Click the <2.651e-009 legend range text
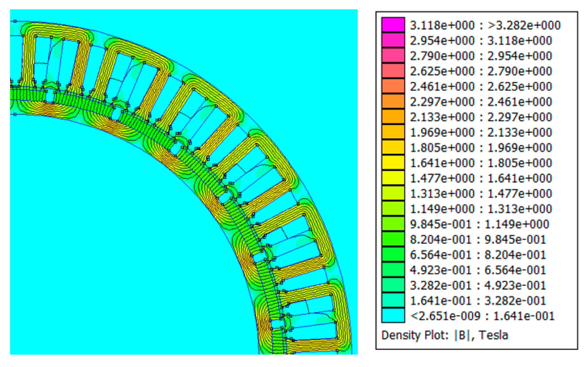Image resolution: width=588 pixels, height=367 pixels. tap(446, 316)
